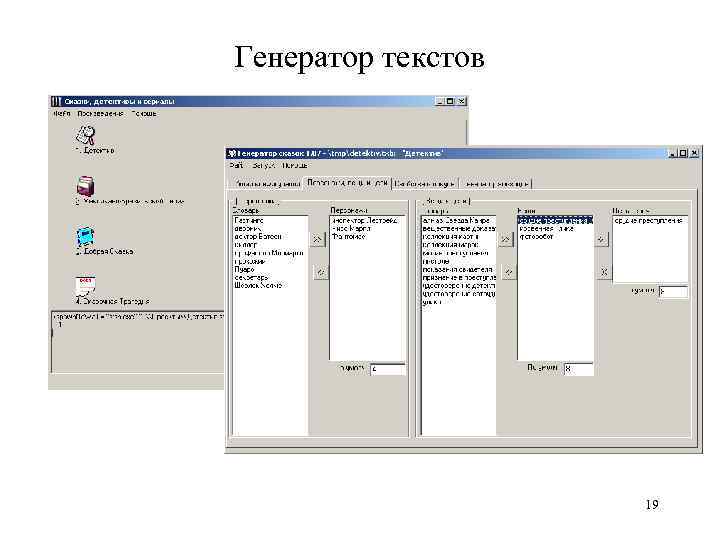The image size is (720, 540).
Task: Select инспектор Лестрейд in the Персонажи list
Action: pyautogui.click(x=365, y=220)
